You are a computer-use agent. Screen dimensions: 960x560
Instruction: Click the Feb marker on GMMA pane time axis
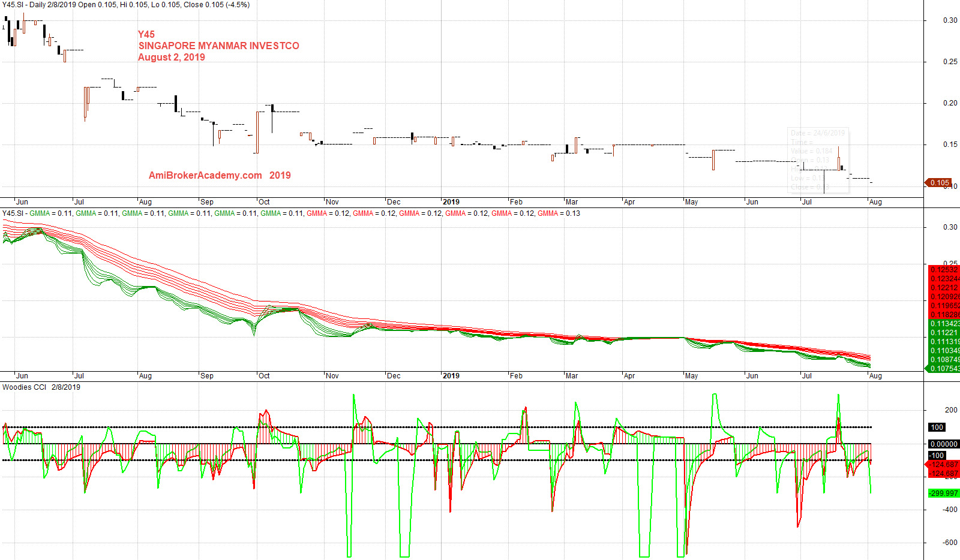[x=516, y=376]
